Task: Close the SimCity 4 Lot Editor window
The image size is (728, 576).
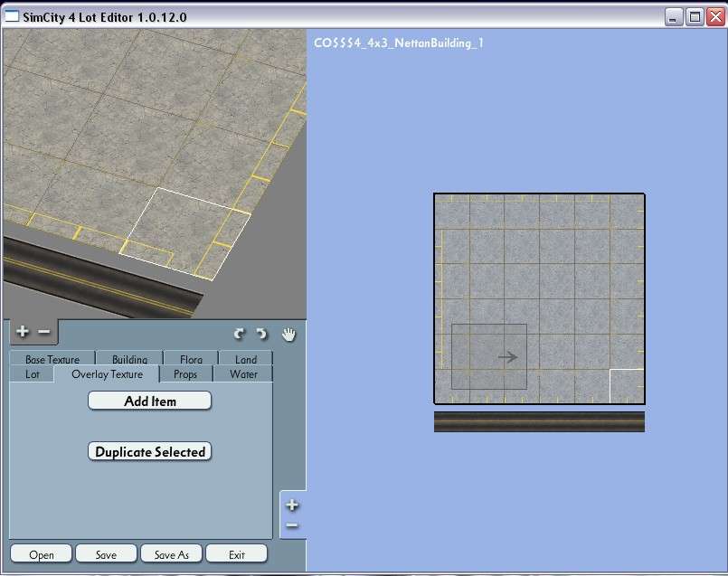Action: 716,18
